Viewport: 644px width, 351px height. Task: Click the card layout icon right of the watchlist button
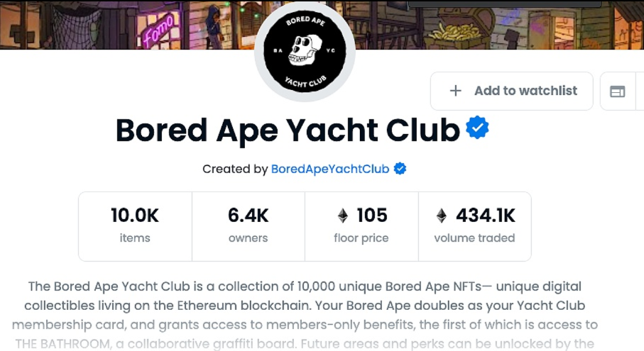(618, 91)
